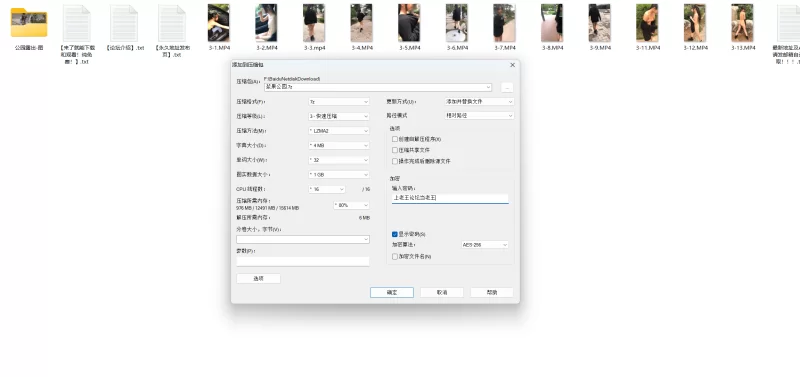The width and height of the screenshot is (800, 377).
Task: Click the 确定 OK button
Action: (x=392, y=292)
